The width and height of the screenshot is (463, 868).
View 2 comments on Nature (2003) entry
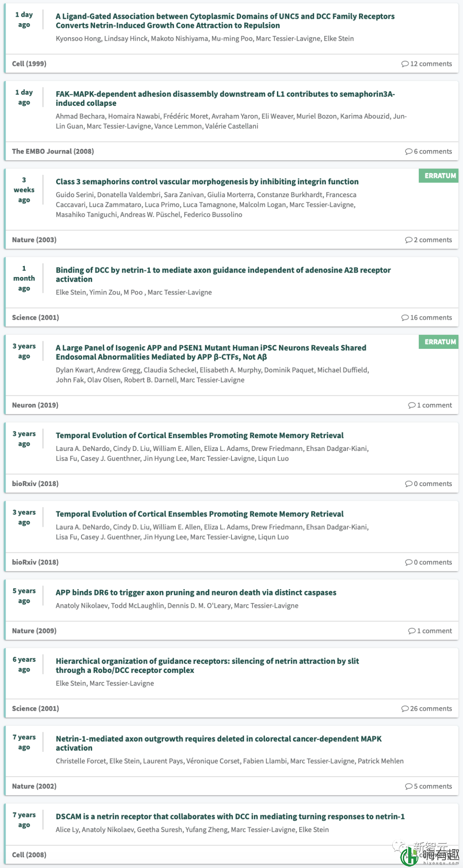coord(428,240)
